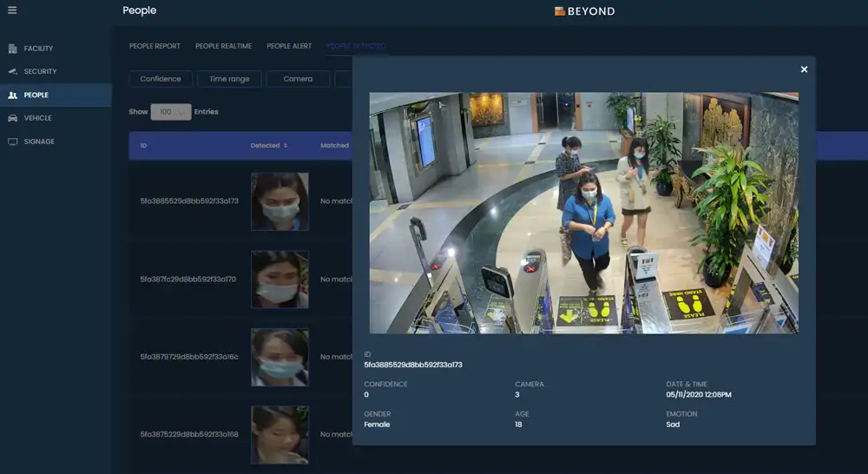Click the Security camera icon in sidebar
The width and height of the screenshot is (868, 474).
click(x=13, y=71)
